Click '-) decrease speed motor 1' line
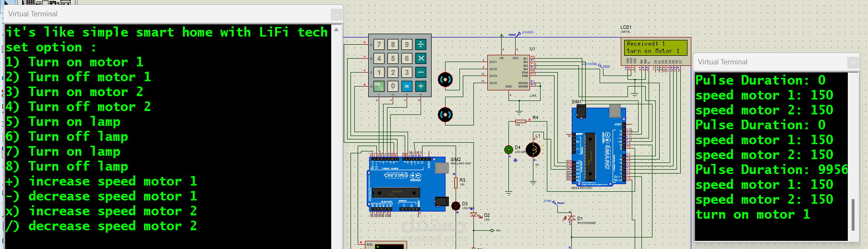 (101, 196)
